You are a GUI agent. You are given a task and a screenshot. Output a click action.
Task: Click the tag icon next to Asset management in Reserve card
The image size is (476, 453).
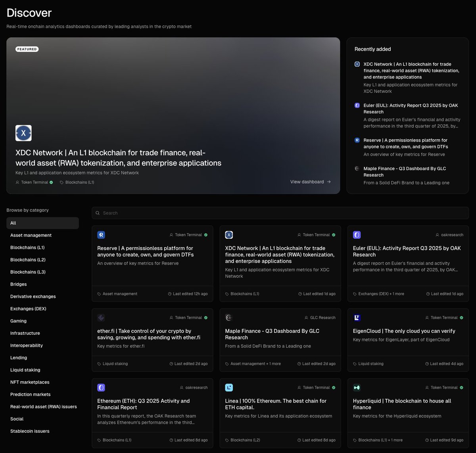tap(99, 294)
